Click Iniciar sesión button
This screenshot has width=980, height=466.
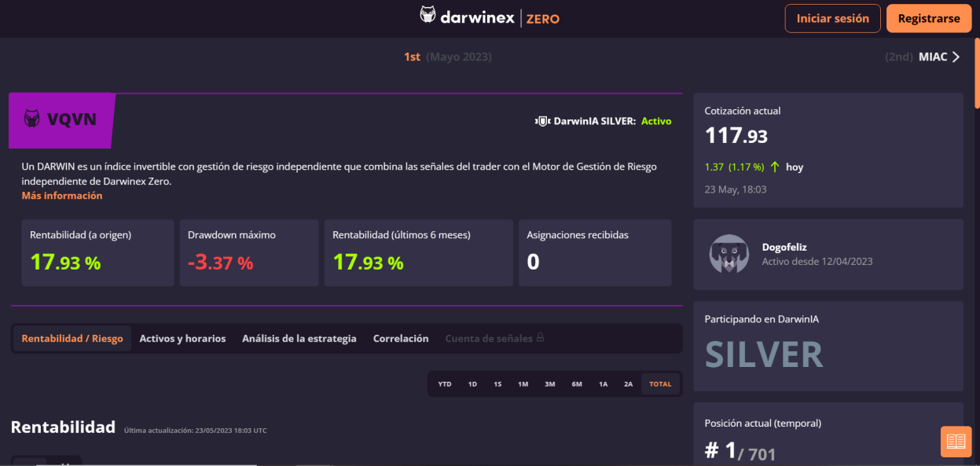coord(832,18)
